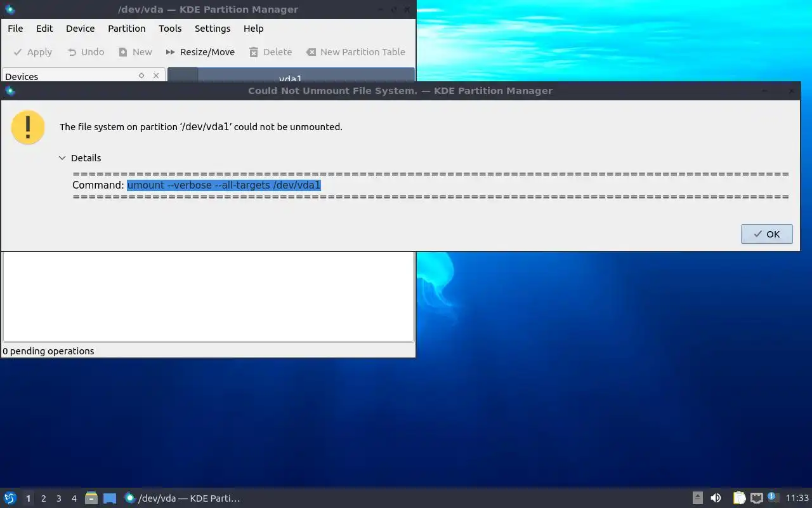
Task: Switch to virtual desktop 1
Action: coord(28,498)
